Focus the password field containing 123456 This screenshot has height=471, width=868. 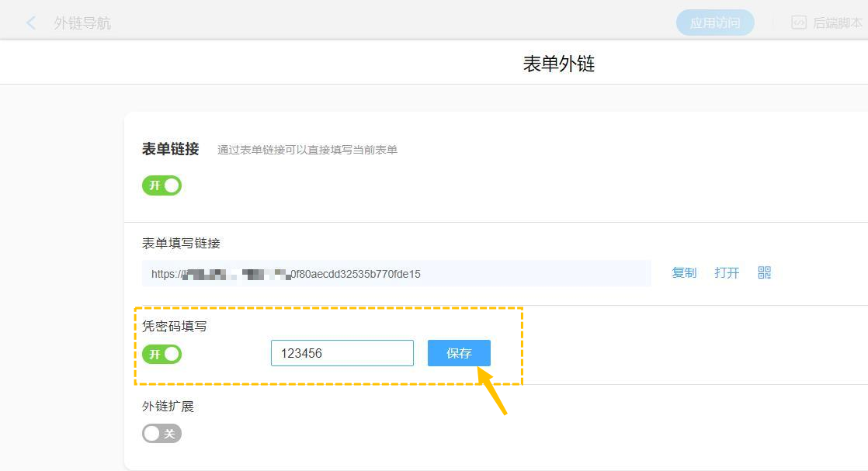[x=342, y=353]
